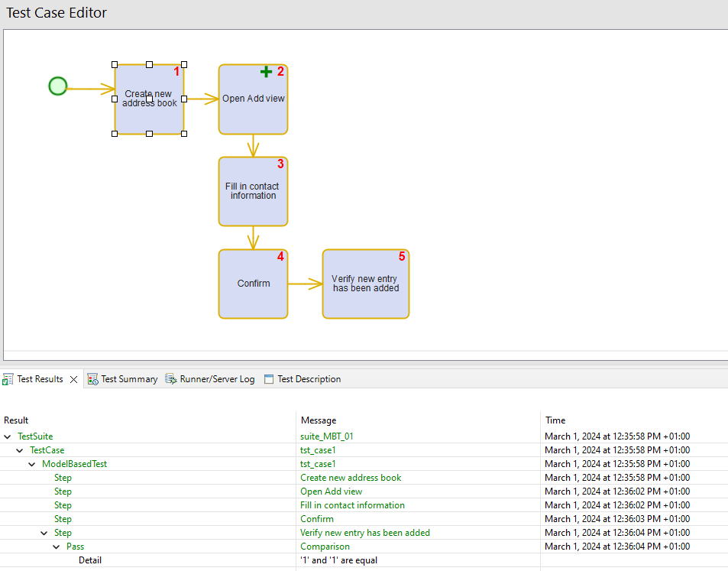This screenshot has height=571, width=728.
Task: Select the Fill in contact information step box
Action: click(x=253, y=192)
